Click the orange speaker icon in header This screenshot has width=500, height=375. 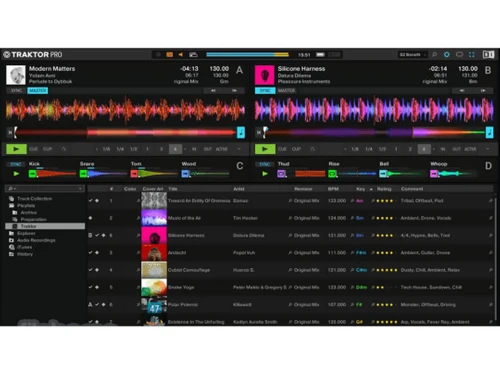(x=181, y=55)
